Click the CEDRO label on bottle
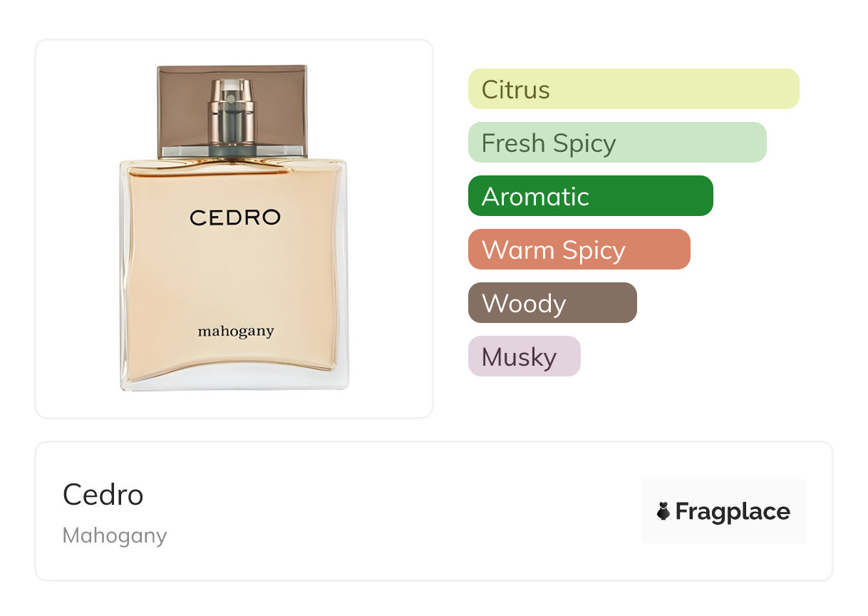Screen dimensions: 868x616 [235, 217]
